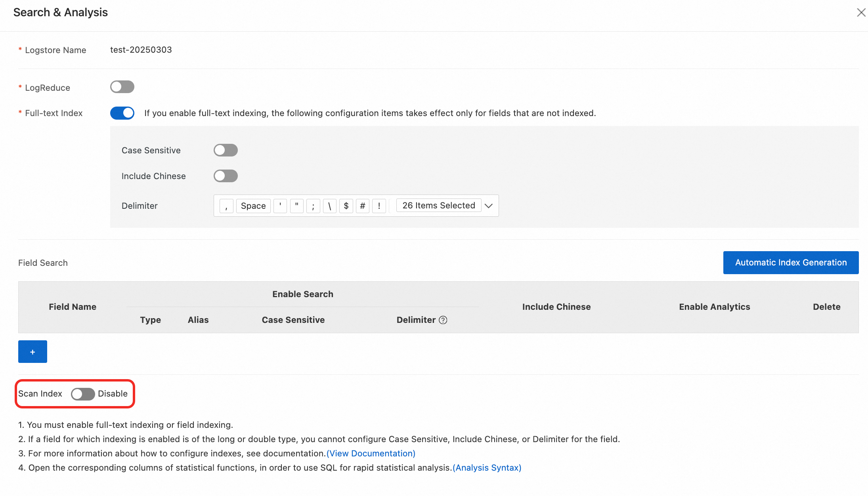Click the Delimiter help question icon
The width and height of the screenshot is (868, 496).
click(443, 320)
